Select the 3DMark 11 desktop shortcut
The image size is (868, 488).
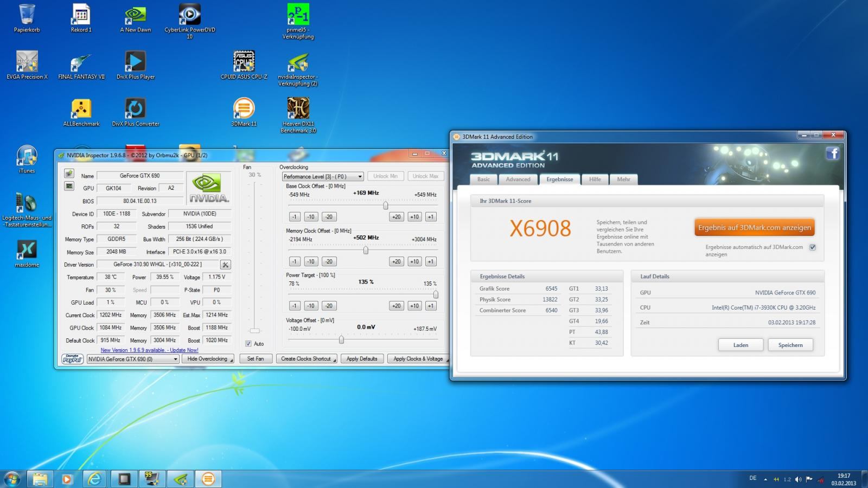click(x=244, y=112)
